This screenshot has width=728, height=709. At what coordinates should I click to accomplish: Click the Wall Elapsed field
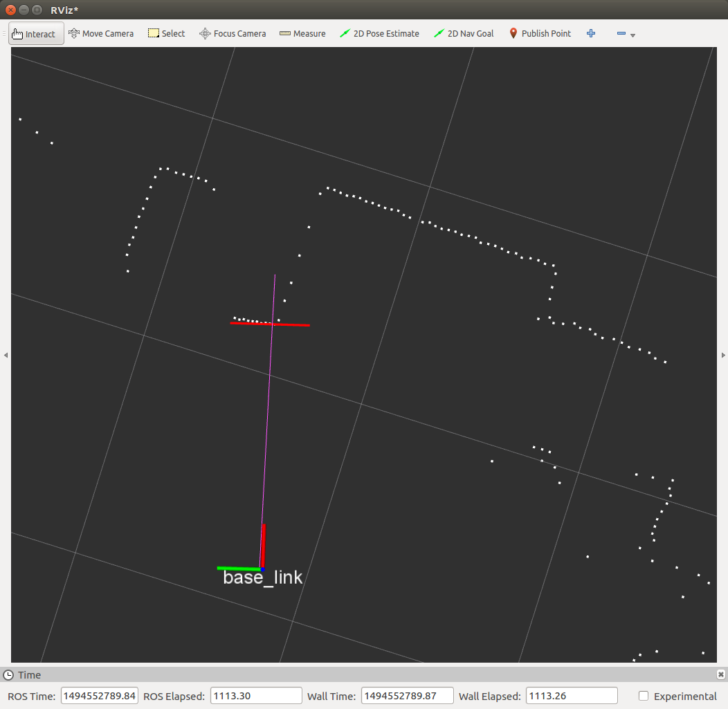click(x=571, y=696)
